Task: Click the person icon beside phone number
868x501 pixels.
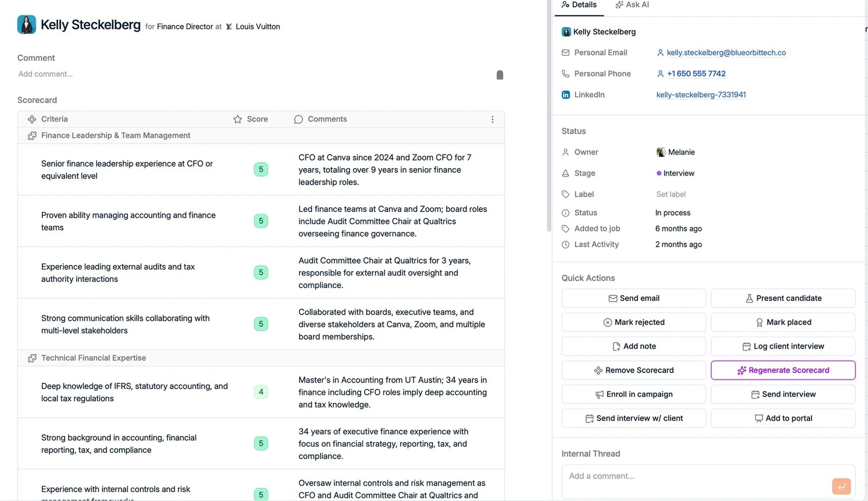Action: (x=660, y=74)
